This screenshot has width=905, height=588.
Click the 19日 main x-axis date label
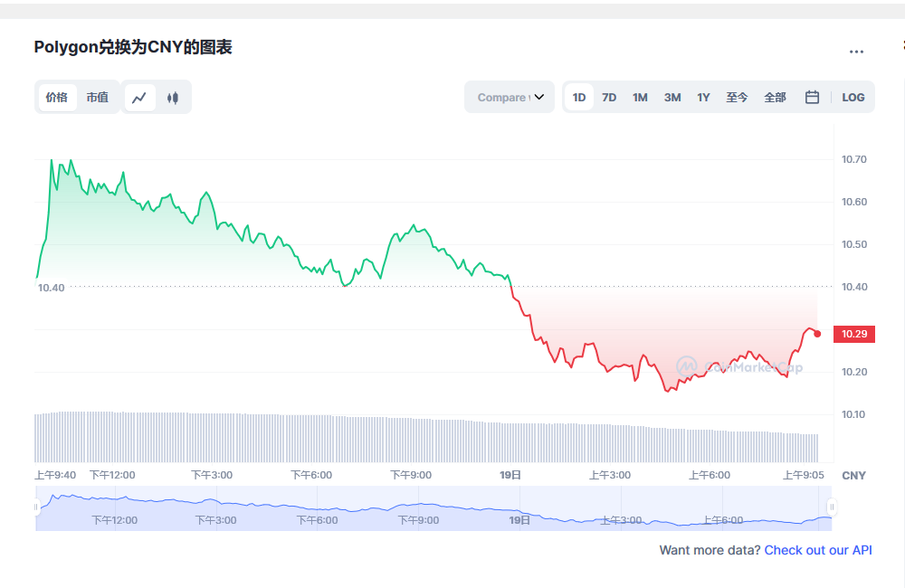pos(510,475)
